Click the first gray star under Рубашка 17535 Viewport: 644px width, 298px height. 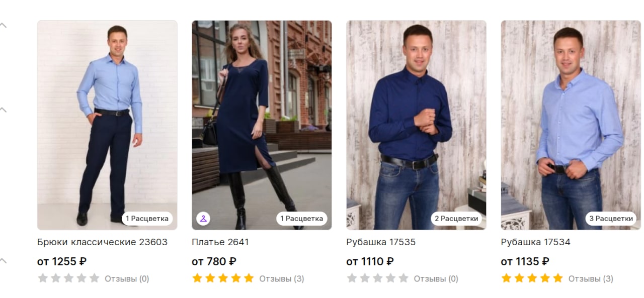click(352, 278)
